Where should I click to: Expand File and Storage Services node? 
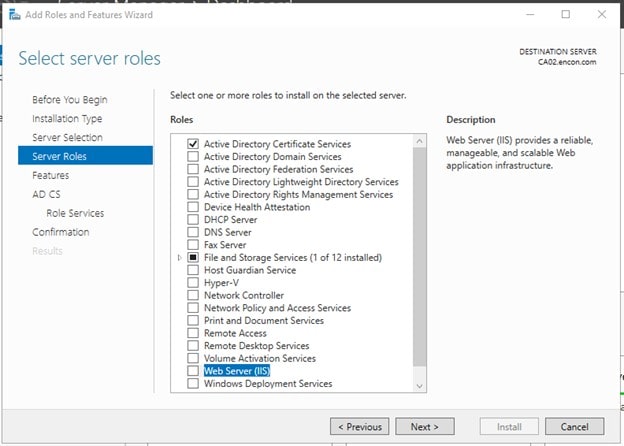[180, 258]
